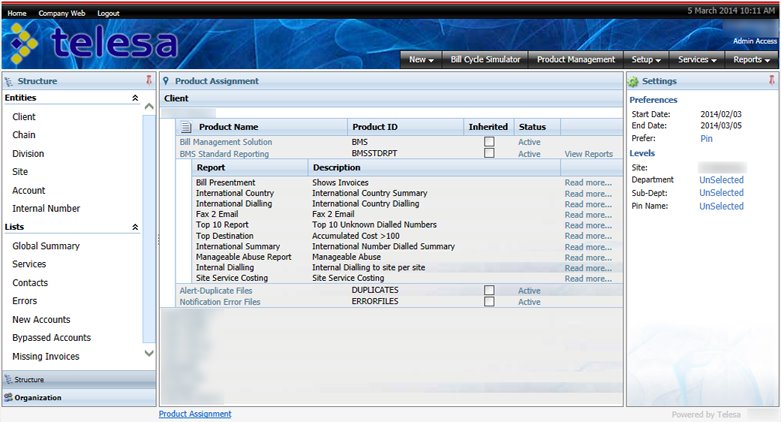Read more about Manageable Abuse Report

coord(588,258)
